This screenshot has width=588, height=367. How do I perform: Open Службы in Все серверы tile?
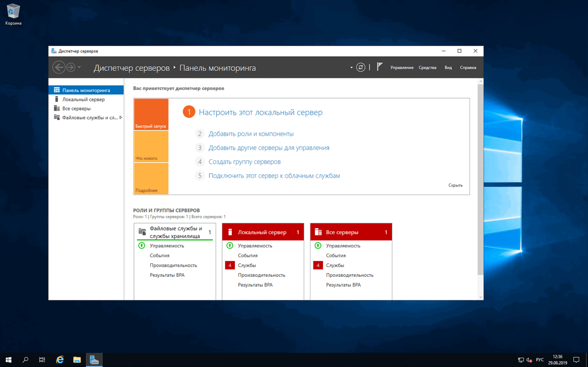point(335,265)
